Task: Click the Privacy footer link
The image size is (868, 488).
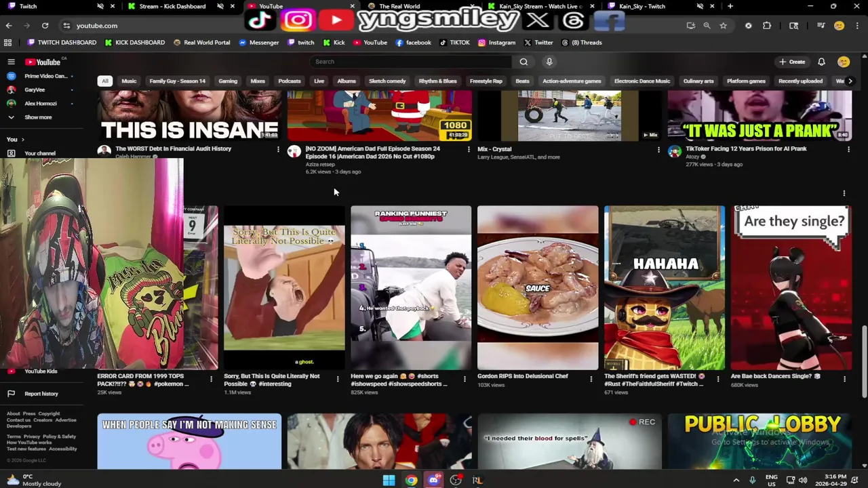Action: [x=33, y=436]
